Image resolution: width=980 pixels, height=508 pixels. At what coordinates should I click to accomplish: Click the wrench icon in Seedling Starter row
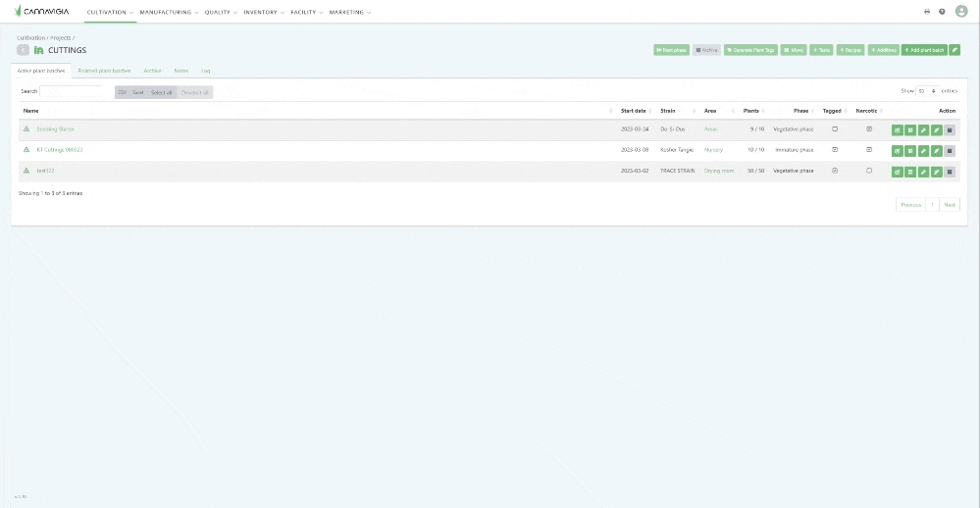pyautogui.click(x=937, y=129)
